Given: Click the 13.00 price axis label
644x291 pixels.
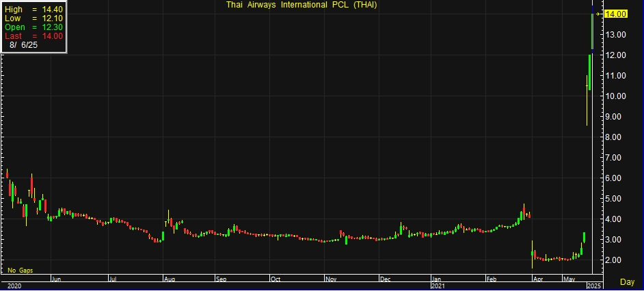Looking at the screenshot, I should (615, 34).
